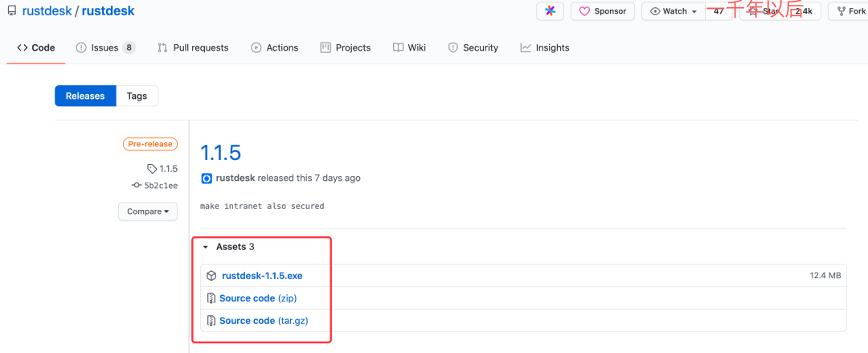Download Source code (zip)

258,298
